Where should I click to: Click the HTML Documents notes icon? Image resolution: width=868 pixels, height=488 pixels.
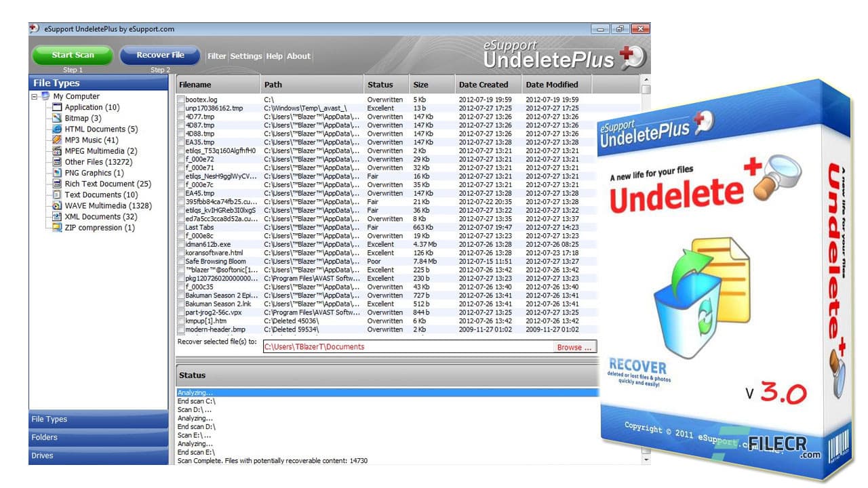[x=58, y=129]
